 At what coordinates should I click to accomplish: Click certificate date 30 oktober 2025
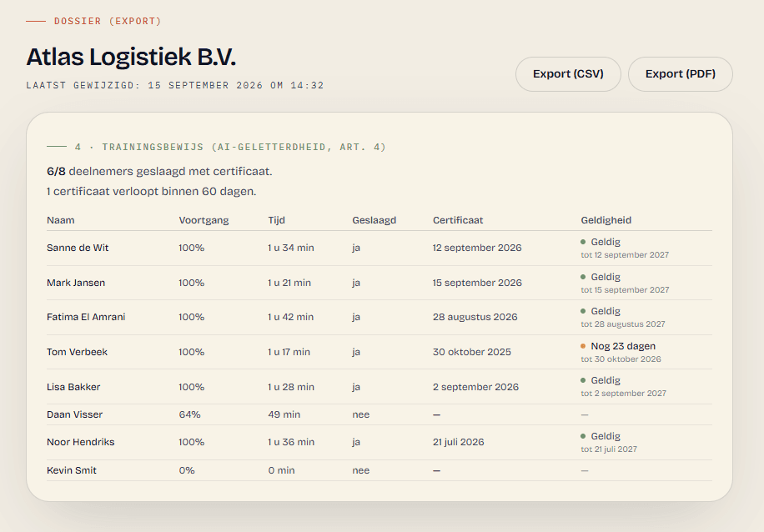471,352
